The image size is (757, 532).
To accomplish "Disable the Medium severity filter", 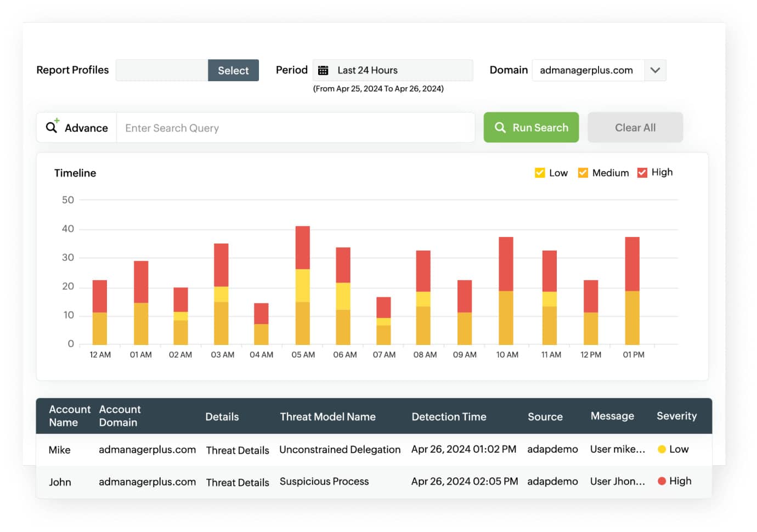I will point(583,172).
